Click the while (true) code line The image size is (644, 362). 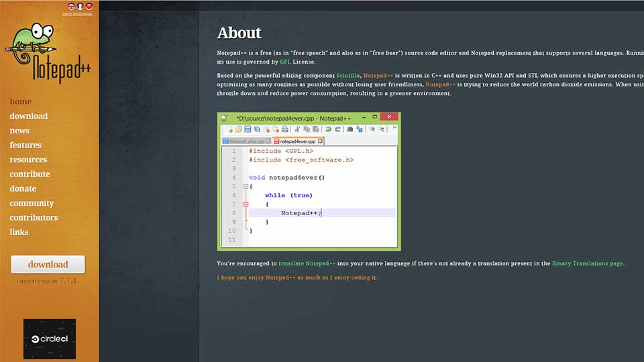click(288, 195)
